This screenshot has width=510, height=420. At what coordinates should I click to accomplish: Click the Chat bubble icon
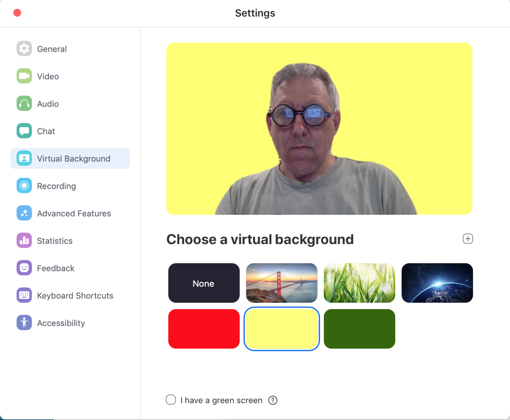point(24,131)
